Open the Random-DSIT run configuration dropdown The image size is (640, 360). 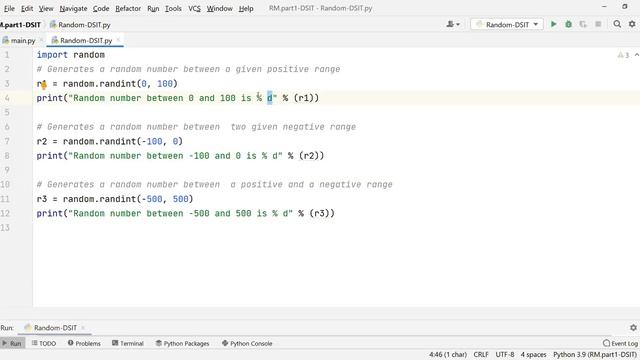(507, 24)
